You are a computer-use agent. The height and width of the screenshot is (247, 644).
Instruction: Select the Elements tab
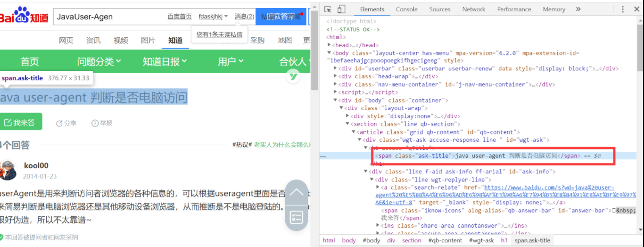click(372, 9)
